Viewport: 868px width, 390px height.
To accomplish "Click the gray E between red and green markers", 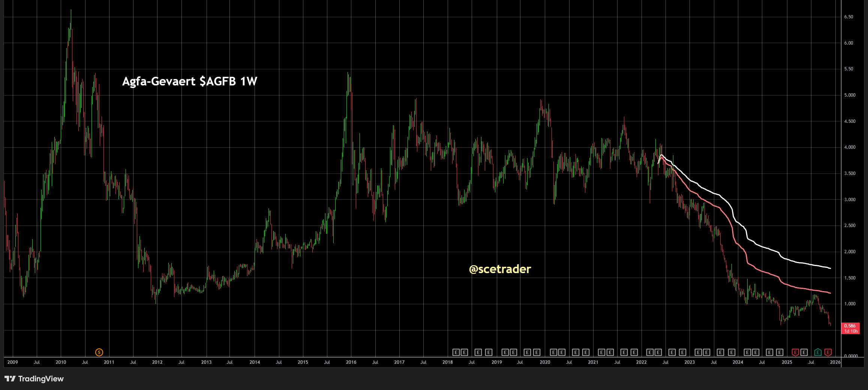I will coord(804,352).
